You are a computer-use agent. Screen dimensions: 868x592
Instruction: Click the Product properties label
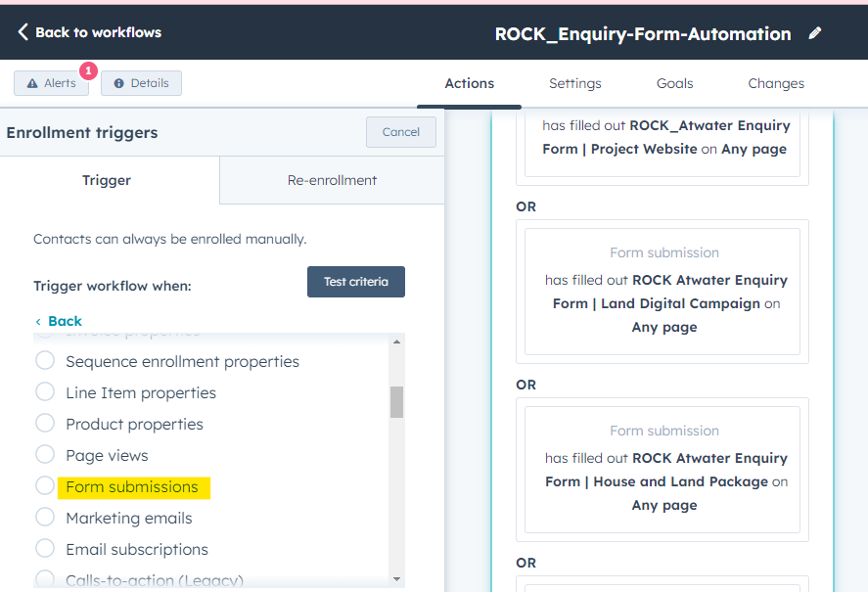point(134,425)
